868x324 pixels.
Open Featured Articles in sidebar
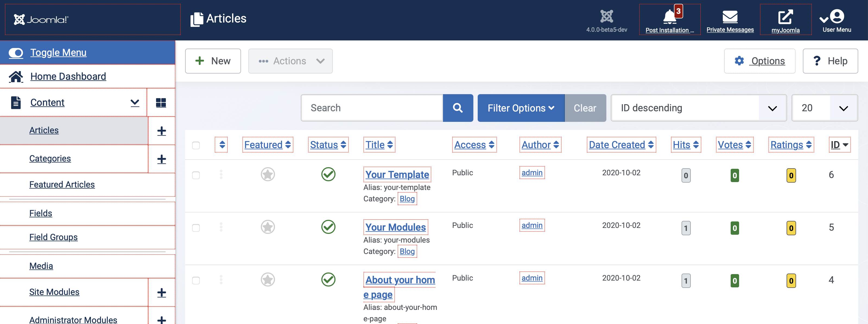62,185
